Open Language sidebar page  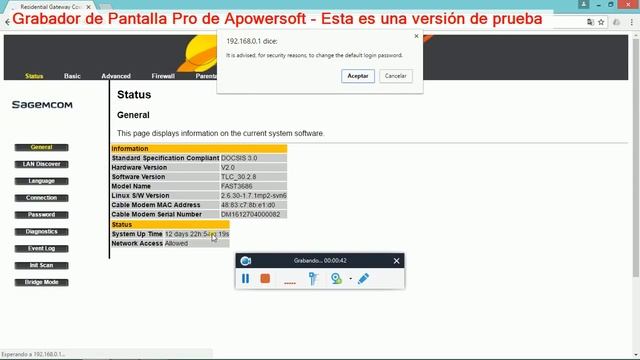(41, 181)
